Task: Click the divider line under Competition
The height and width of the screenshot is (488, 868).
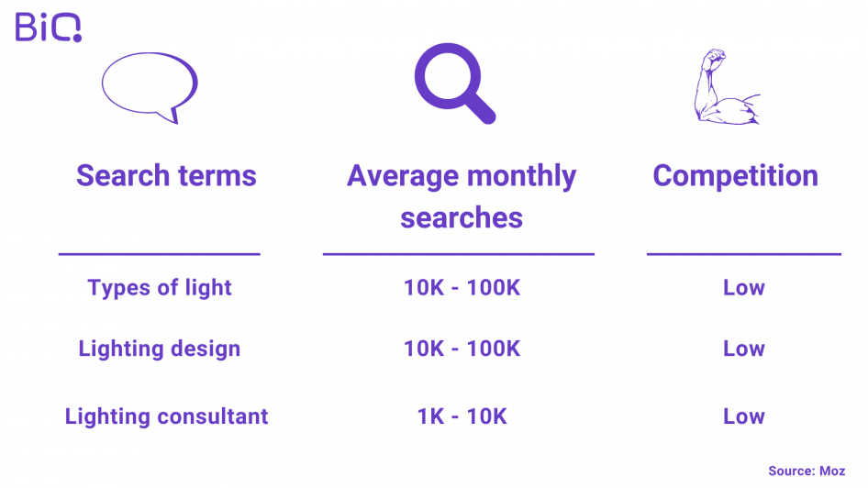Action: (744, 254)
